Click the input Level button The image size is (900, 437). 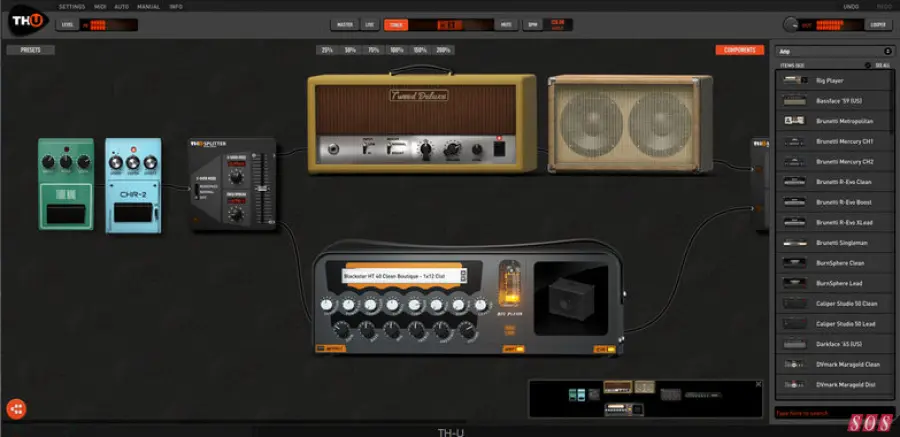(67, 25)
